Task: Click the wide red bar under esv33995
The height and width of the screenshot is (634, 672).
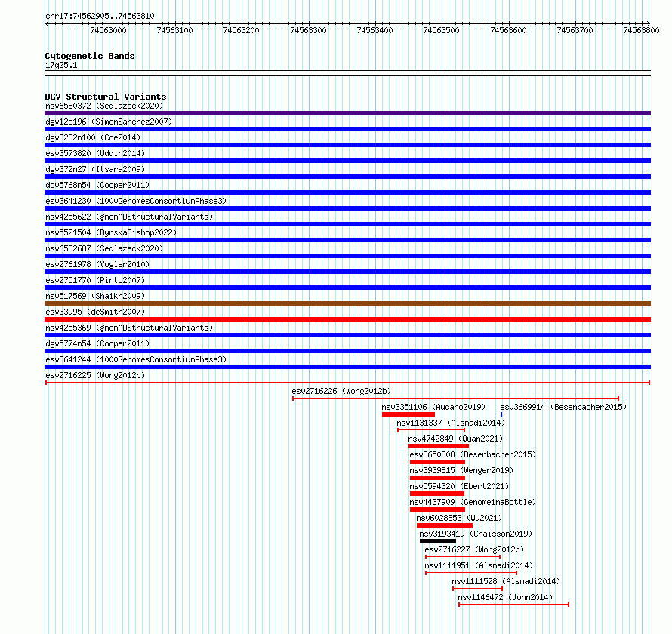Action: (347, 319)
